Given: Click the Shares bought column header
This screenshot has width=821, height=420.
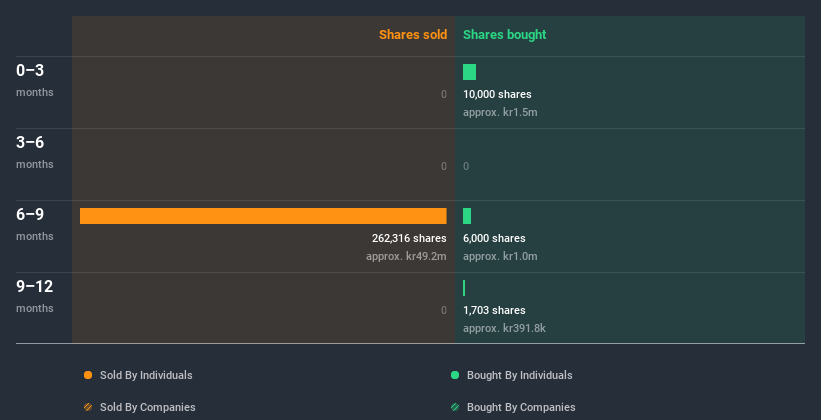Looking at the screenshot, I should (504, 35).
